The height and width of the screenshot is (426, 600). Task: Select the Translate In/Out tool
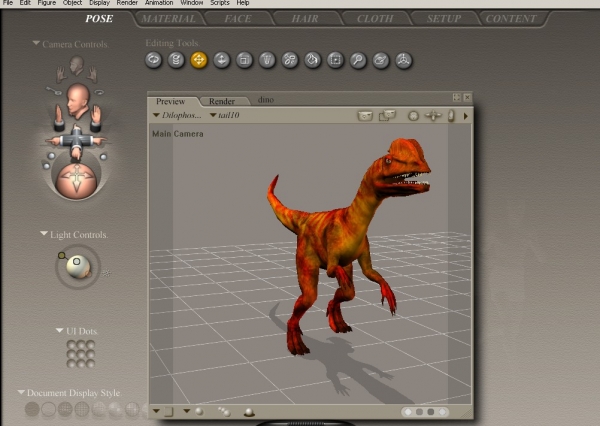[x=222, y=60]
